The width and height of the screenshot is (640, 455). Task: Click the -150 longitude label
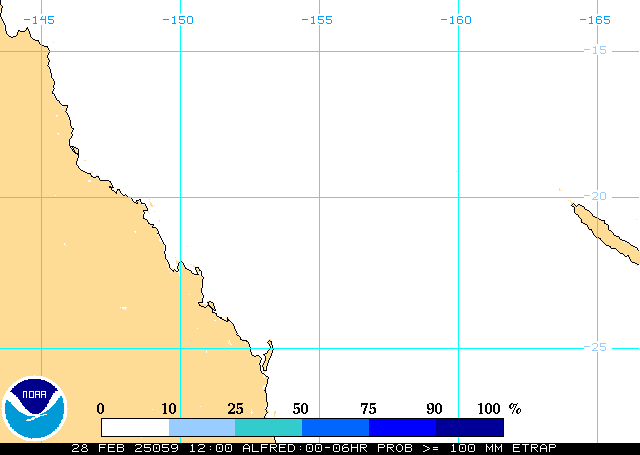(x=178, y=20)
